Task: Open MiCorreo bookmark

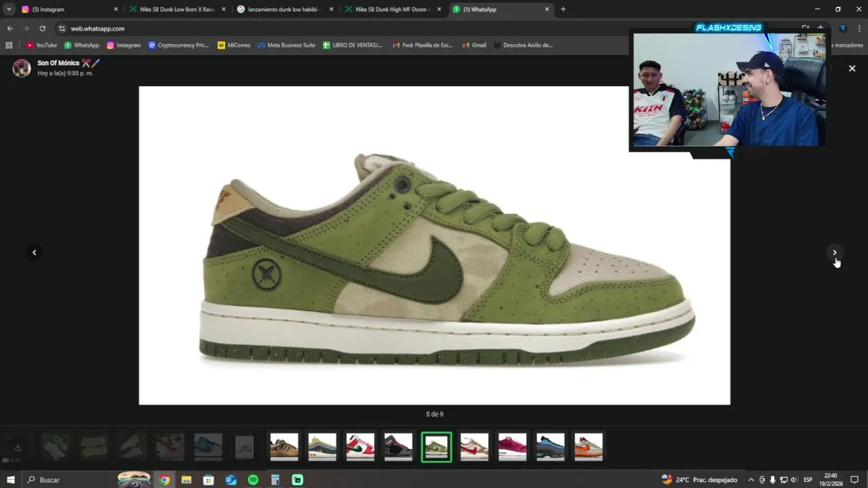Action: (234, 45)
